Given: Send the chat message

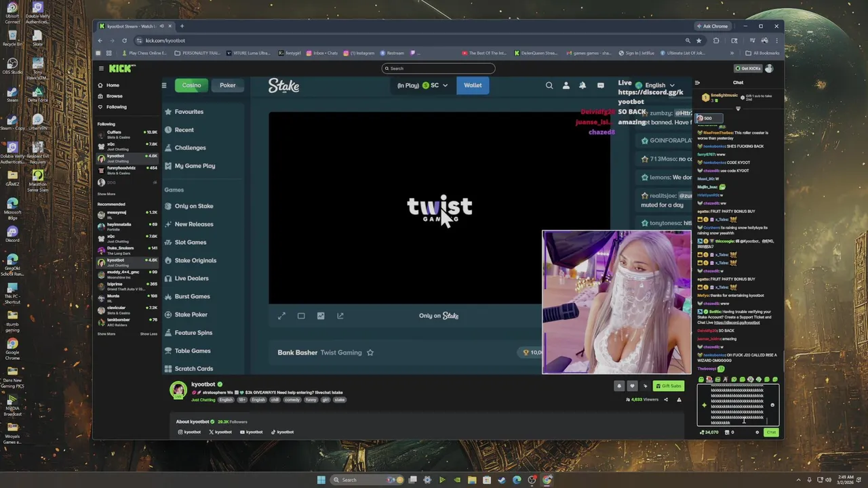Looking at the screenshot, I should (x=771, y=432).
